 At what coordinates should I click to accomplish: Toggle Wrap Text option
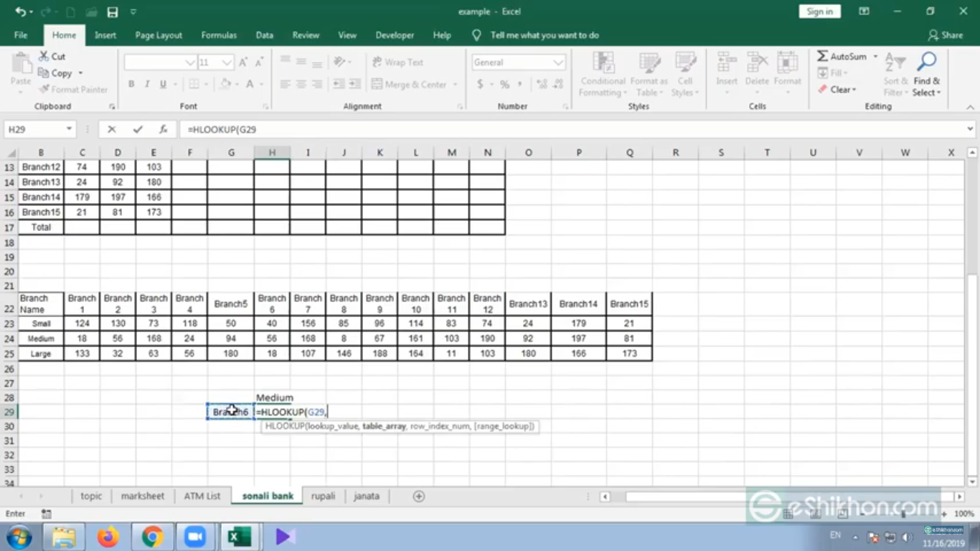tap(398, 62)
